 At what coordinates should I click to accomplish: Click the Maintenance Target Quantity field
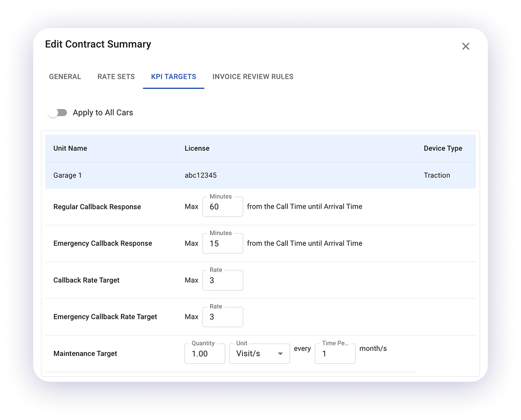coord(205,354)
